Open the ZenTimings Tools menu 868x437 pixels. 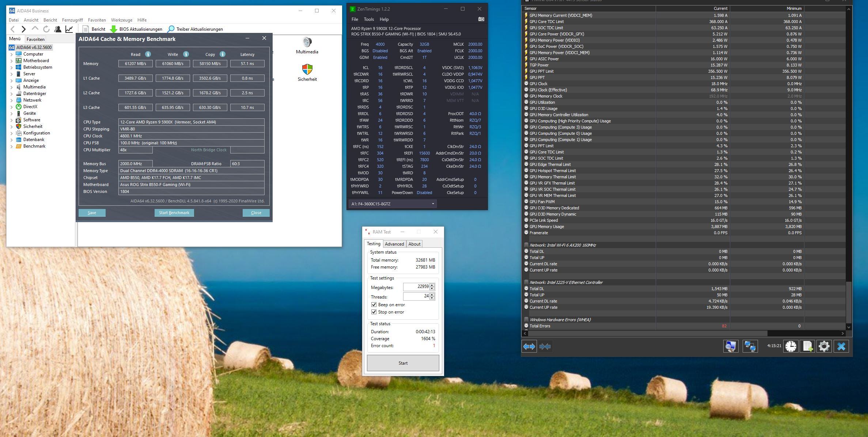click(369, 19)
